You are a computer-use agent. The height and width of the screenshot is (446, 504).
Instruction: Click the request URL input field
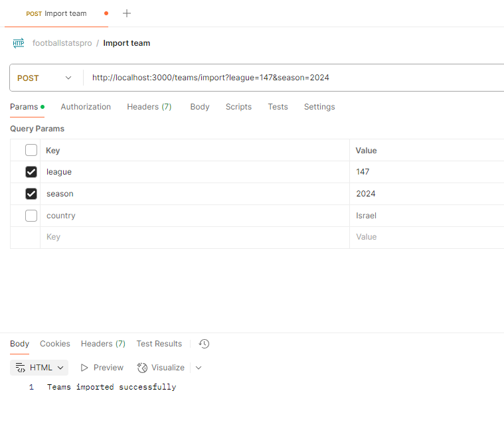[292, 78]
